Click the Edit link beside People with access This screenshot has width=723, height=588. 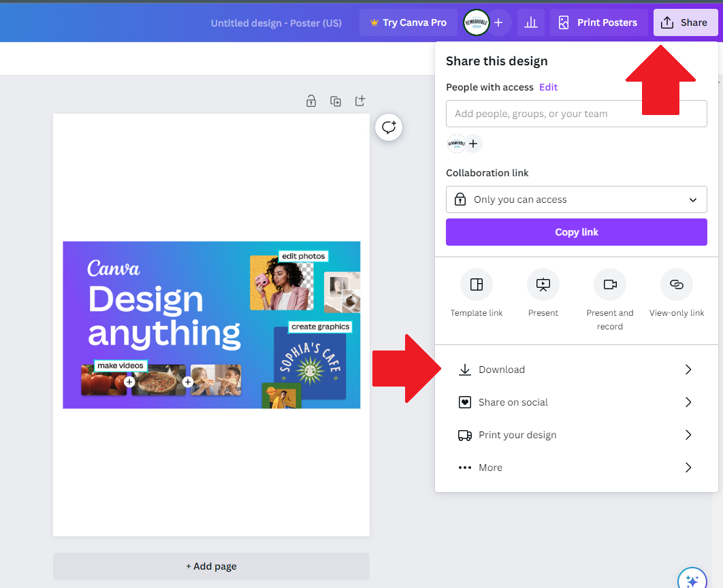pos(548,87)
